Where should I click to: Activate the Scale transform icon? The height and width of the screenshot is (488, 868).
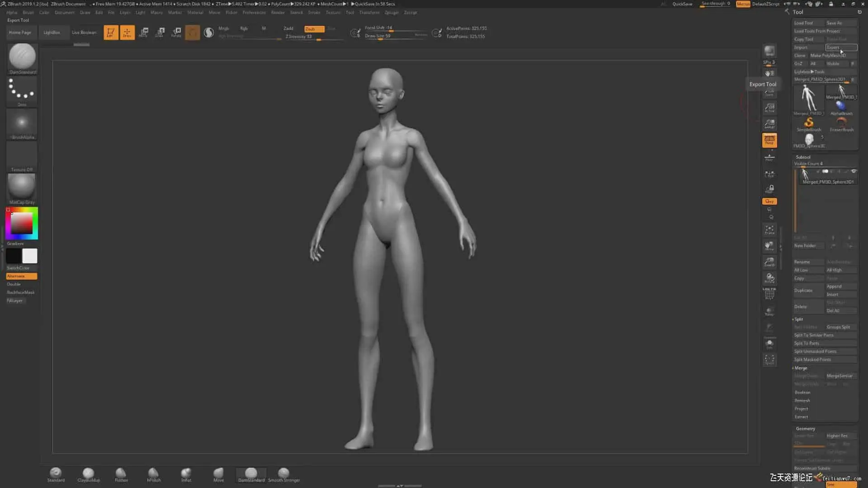pos(160,32)
